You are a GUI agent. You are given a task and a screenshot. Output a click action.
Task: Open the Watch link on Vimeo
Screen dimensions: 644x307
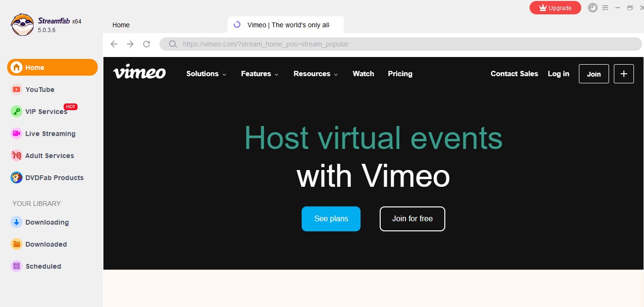tap(363, 74)
